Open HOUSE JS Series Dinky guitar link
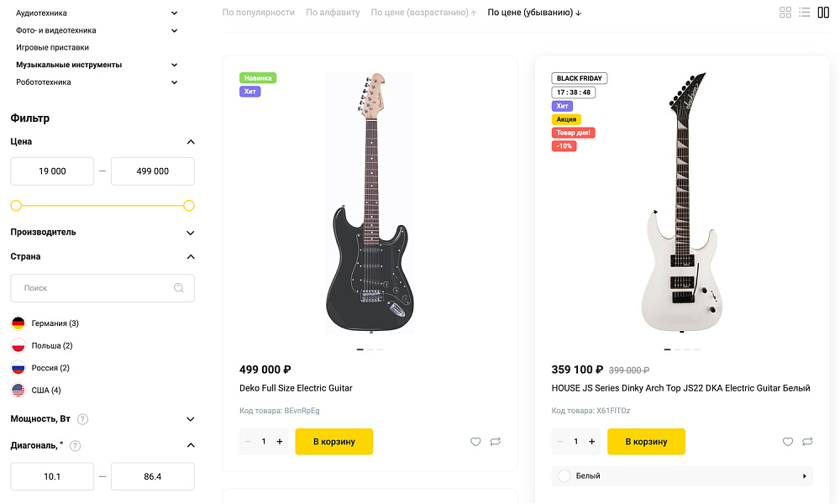This screenshot has height=504, width=840. (x=680, y=388)
